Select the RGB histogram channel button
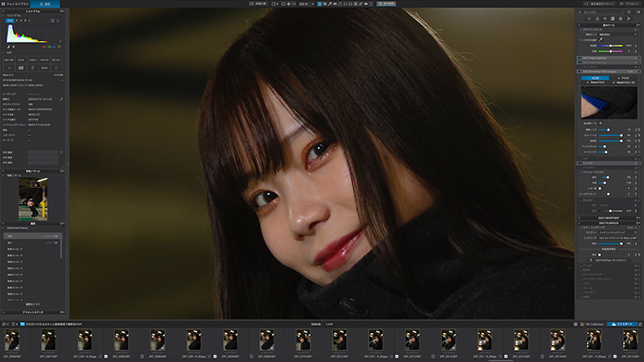The width and height of the screenshot is (644, 362). [x=10, y=21]
